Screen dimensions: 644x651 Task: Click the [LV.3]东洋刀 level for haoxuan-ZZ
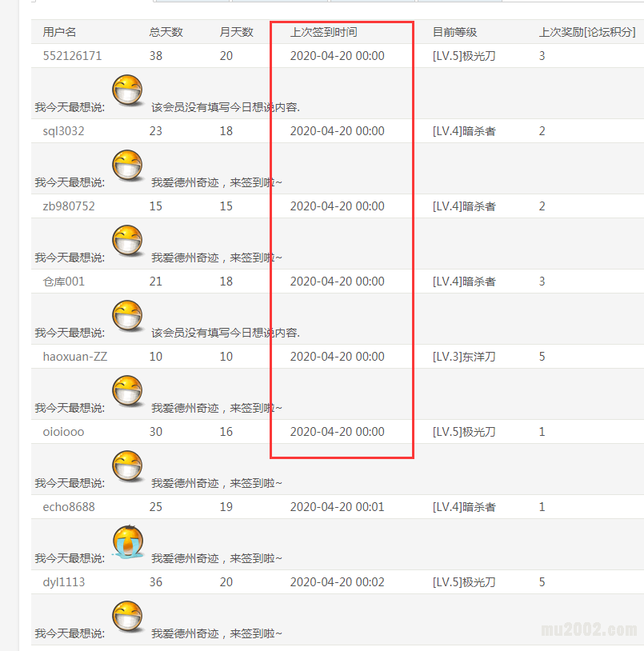click(x=464, y=357)
